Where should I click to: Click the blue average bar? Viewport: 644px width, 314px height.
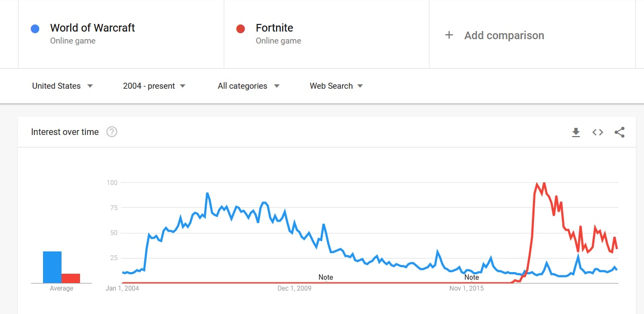click(x=52, y=267)
